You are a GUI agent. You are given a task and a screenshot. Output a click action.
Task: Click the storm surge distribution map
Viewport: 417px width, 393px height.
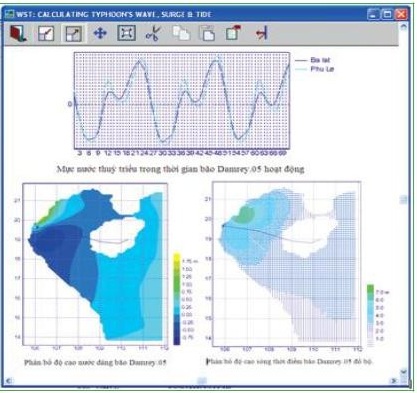[x=95, y=264]
